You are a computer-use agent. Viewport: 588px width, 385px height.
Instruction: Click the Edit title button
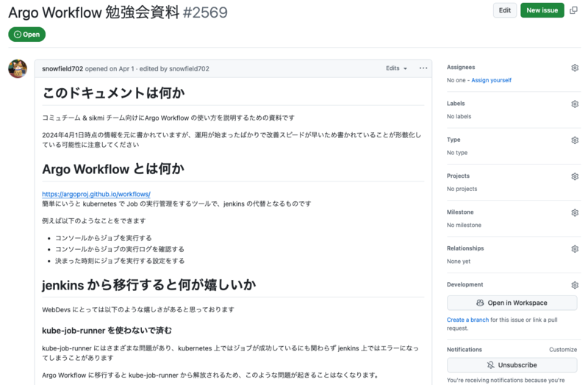coord(504,10)
